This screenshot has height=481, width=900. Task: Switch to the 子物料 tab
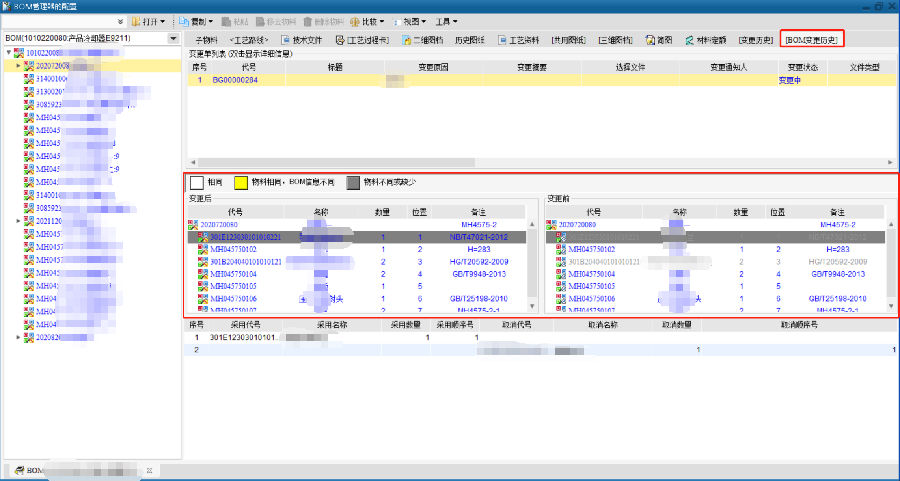(x=205, y=40)
